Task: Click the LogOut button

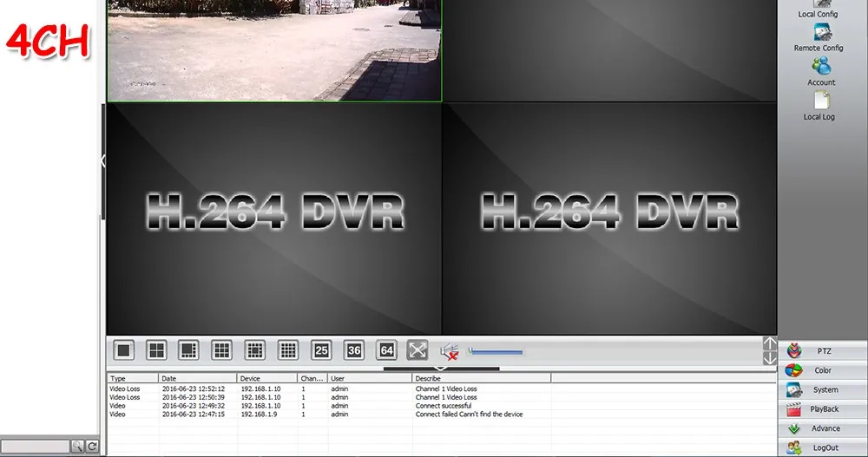Action: click(823, 447)
